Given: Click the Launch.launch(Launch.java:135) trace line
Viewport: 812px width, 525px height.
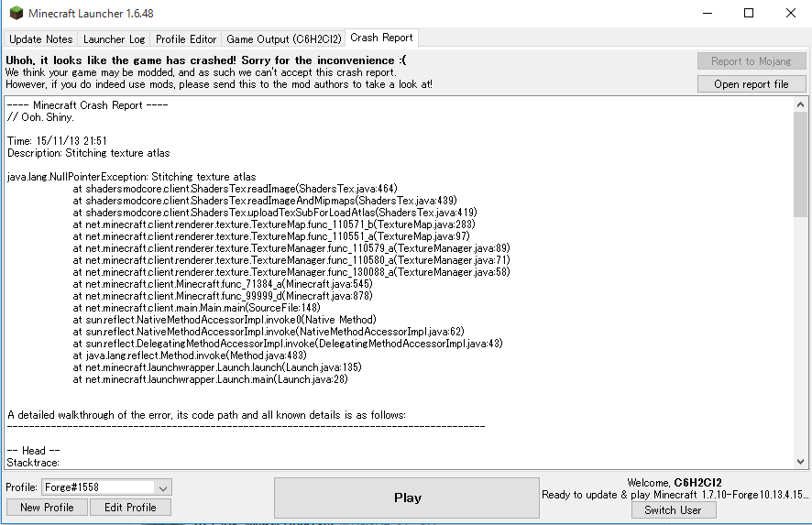Looking at the screenshot, I should pos(217,367).
